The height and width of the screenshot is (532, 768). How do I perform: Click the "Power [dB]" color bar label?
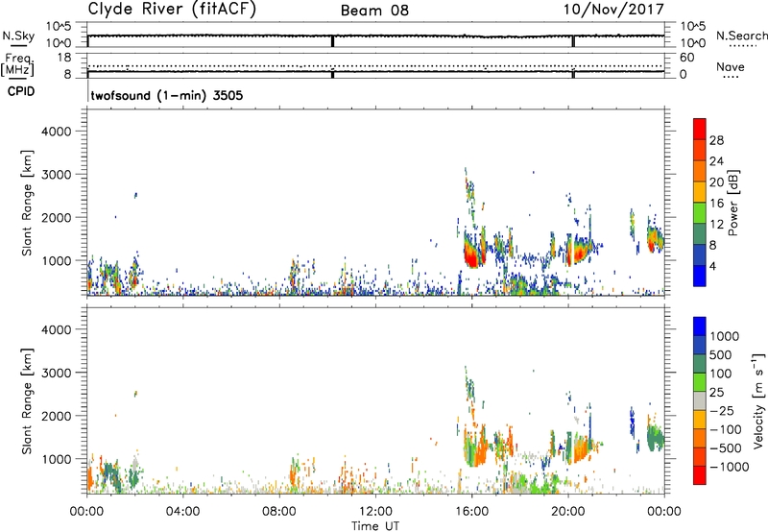click(x=732, y=203)
